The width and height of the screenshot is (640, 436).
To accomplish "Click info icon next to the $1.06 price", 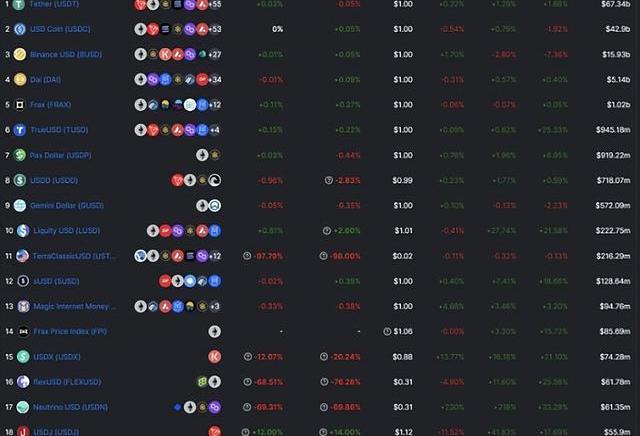I will coord(387,331).
